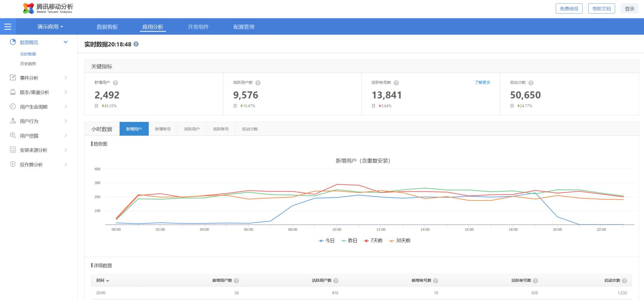Click the 版本/渠道分析 bag icon
Screen dimensions: 644x300
coord(13,92)
